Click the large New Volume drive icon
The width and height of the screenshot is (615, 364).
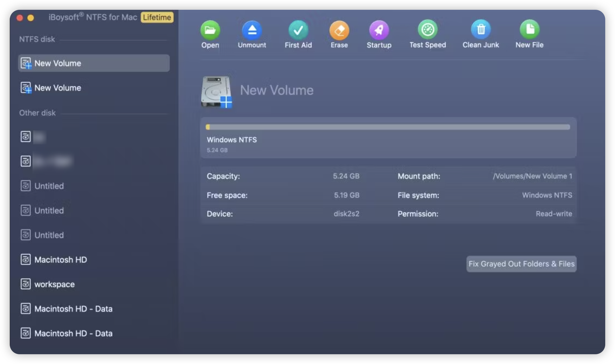[x=216, y=92]
